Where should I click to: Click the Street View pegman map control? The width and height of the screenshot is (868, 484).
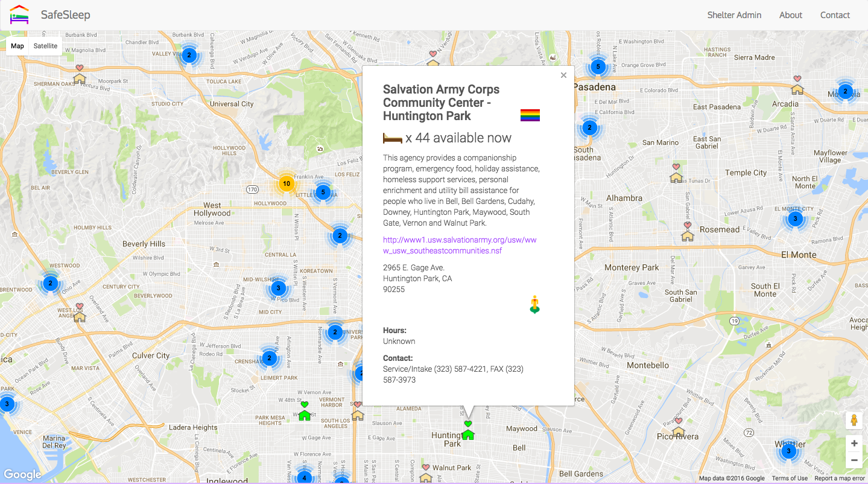[854, 420]
